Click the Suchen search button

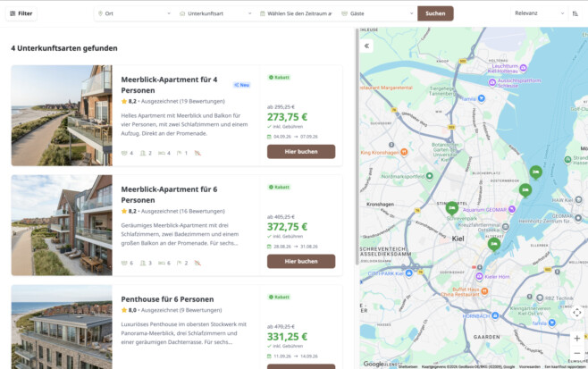click(x=435, y=13)
